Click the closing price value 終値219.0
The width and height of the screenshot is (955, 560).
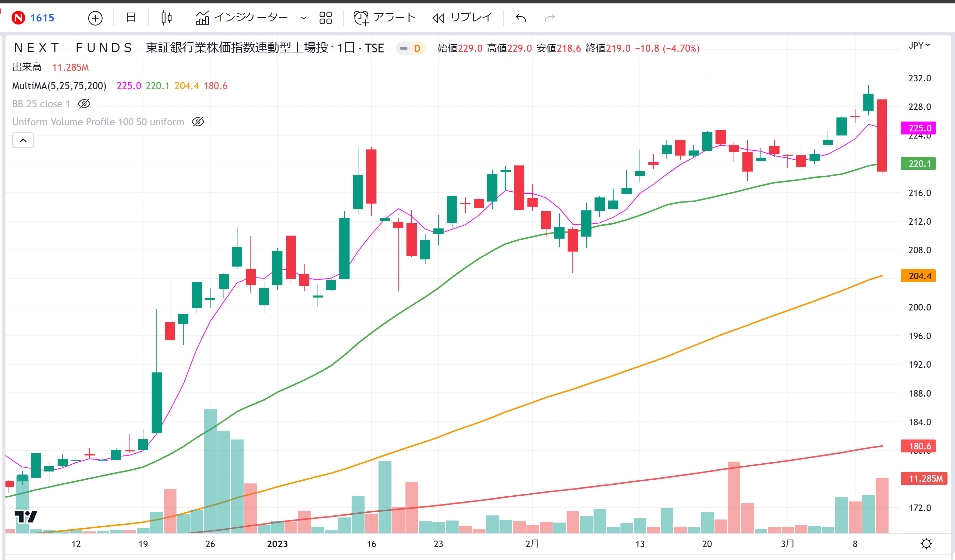608,48
